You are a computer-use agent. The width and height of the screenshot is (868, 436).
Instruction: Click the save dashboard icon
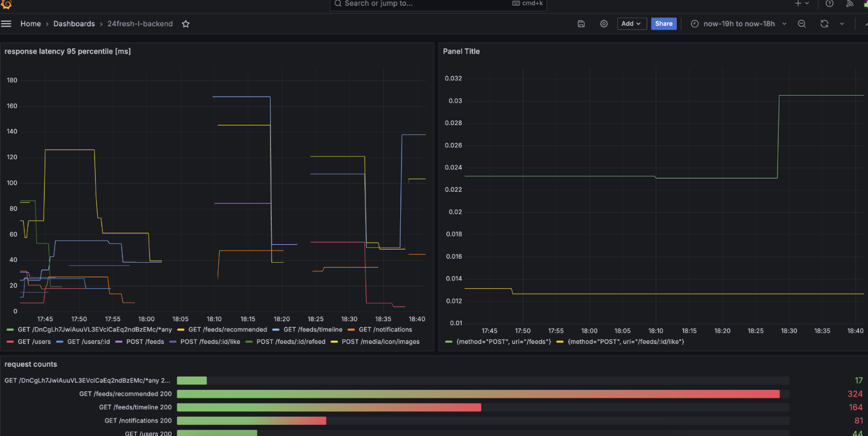[x=581, y=24]
